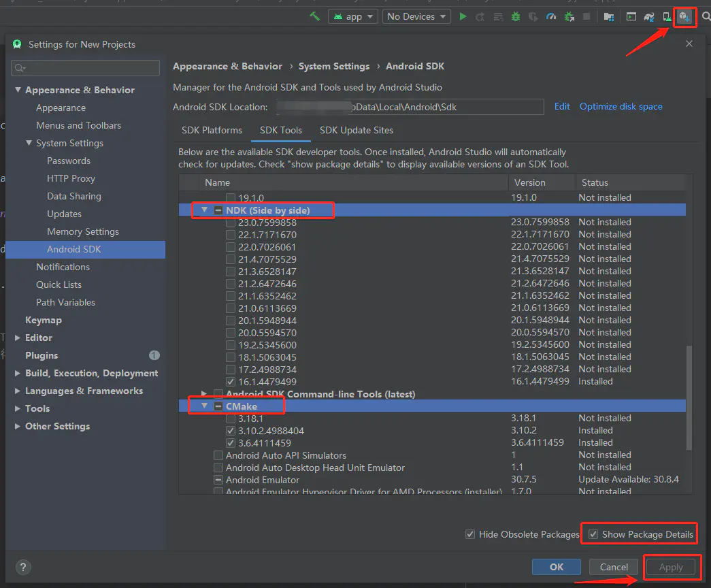The width and height of the screenshot is (711, 588).
Task: Click the Apply Code Changes icon
Action: tap(498, 17)
